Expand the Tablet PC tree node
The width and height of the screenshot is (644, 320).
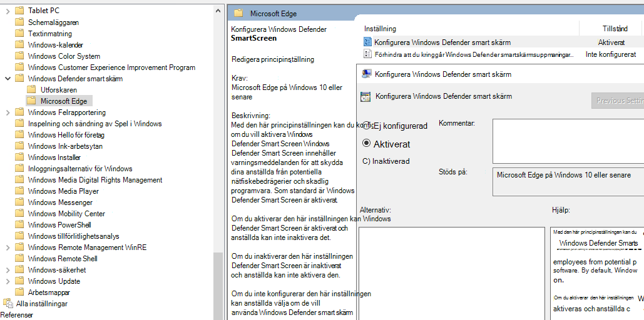(8, 11)
